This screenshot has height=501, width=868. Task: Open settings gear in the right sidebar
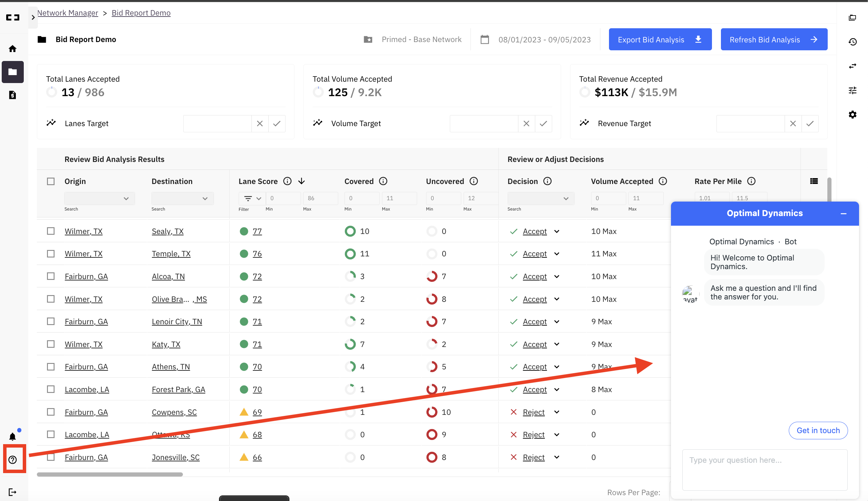pos(853,114)
